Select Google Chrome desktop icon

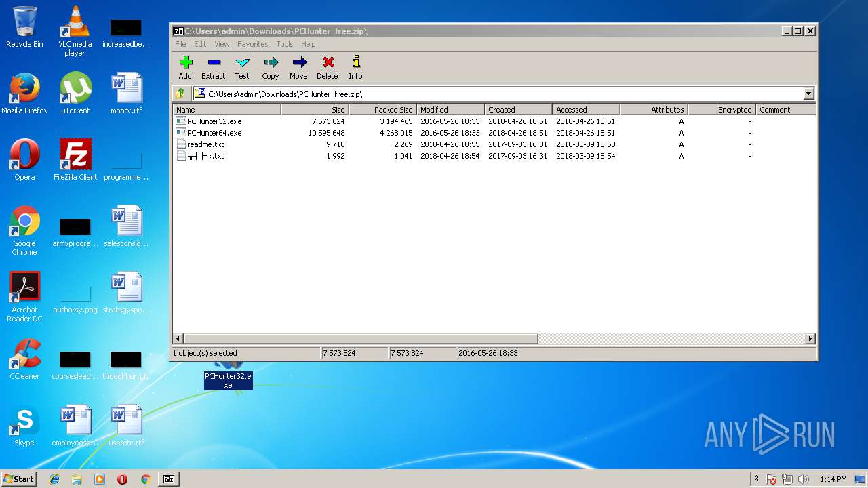[x=24, y=230]
